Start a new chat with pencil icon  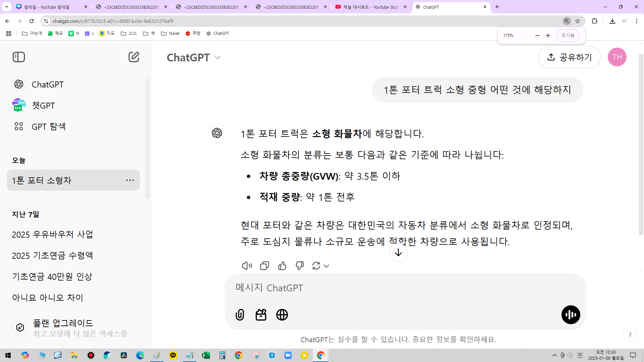pyautogui.click(x=133, y=57)
